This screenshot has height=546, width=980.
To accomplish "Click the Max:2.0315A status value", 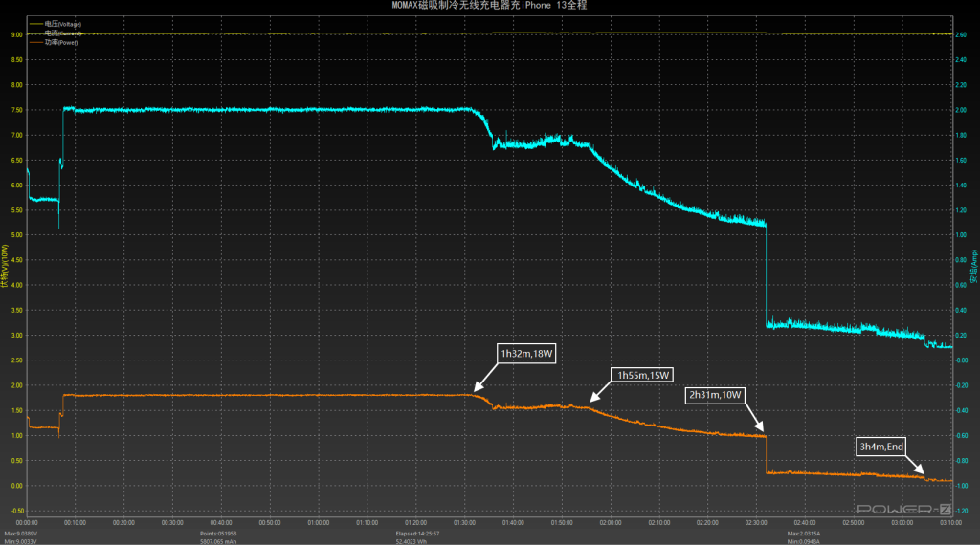I will click(804, 534).
